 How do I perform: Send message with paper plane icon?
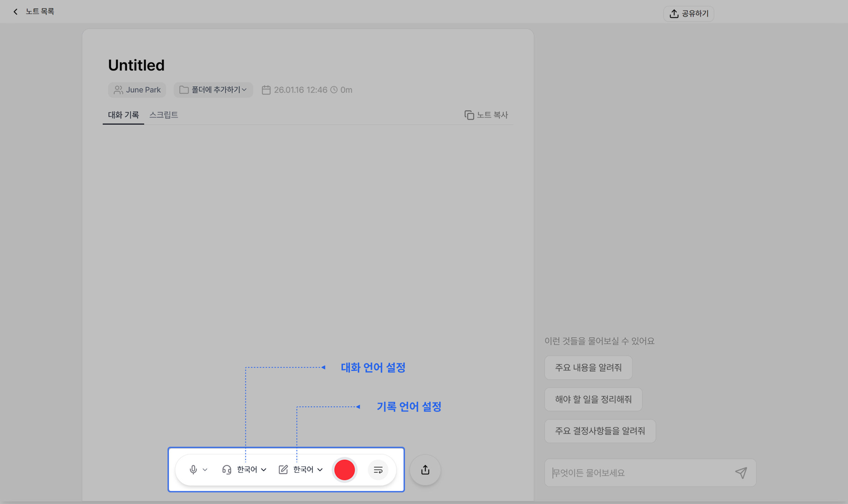coord(741,472)
